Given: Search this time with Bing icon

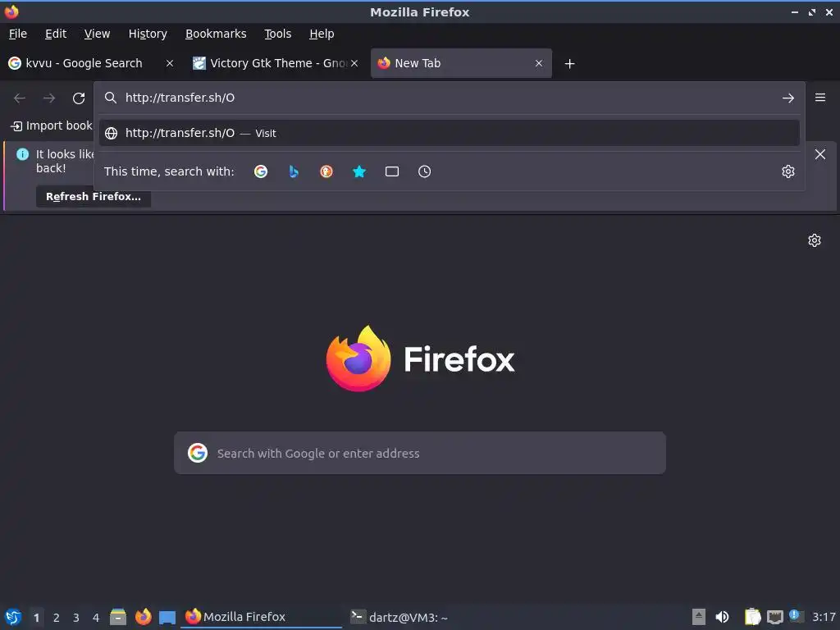Looking at the screenshot, I should 294,171.
